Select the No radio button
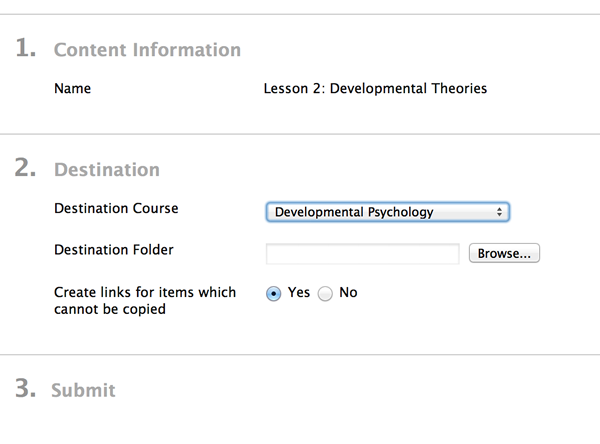 325,294
